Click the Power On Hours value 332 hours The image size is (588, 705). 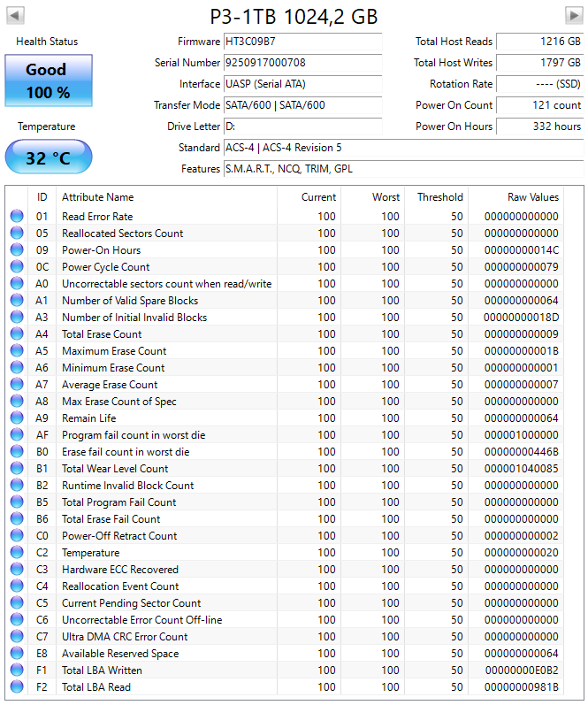[x=540, y=126]
